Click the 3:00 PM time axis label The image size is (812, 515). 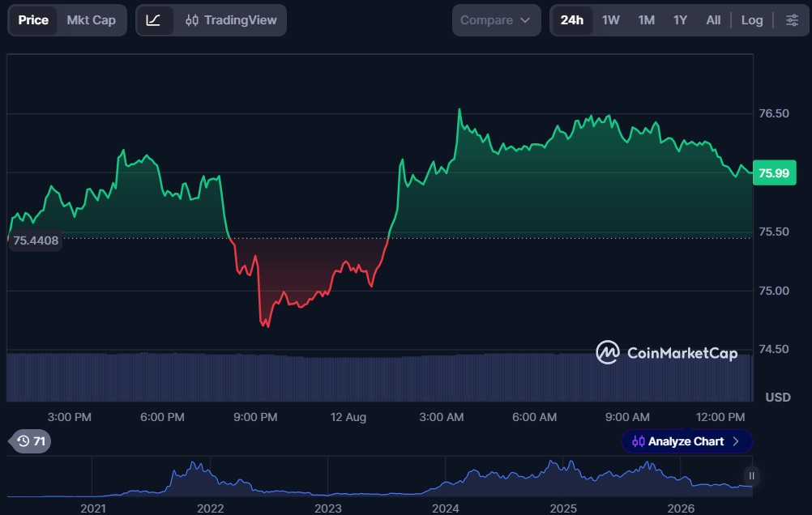coord(70,417)
